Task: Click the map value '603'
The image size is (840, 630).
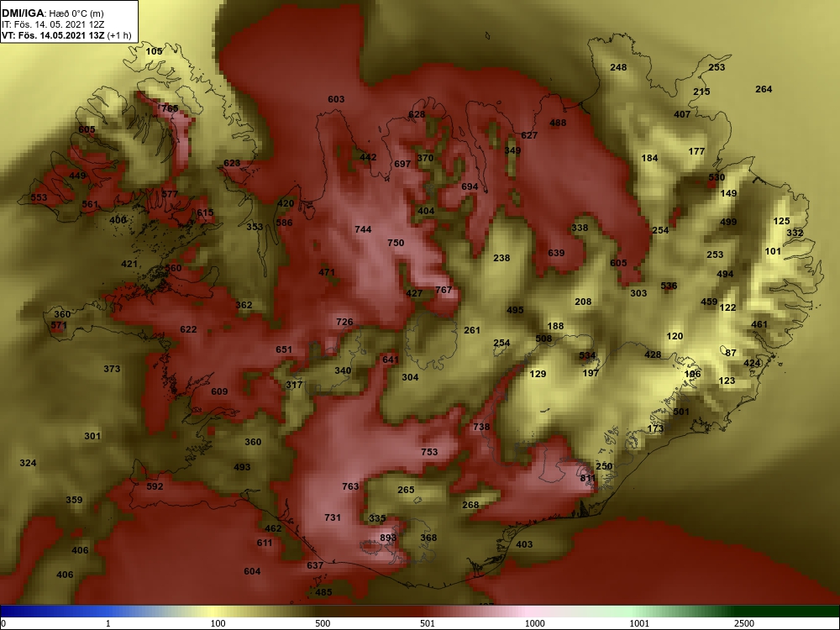Action: (336, 99)
